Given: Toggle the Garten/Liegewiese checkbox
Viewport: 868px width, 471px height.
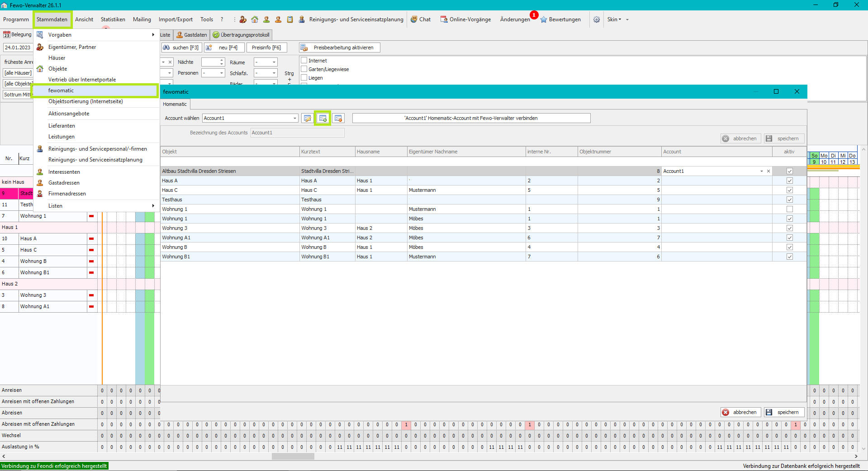Looking at the screenshot, I should pyautogui.click(x=304, y=69).
